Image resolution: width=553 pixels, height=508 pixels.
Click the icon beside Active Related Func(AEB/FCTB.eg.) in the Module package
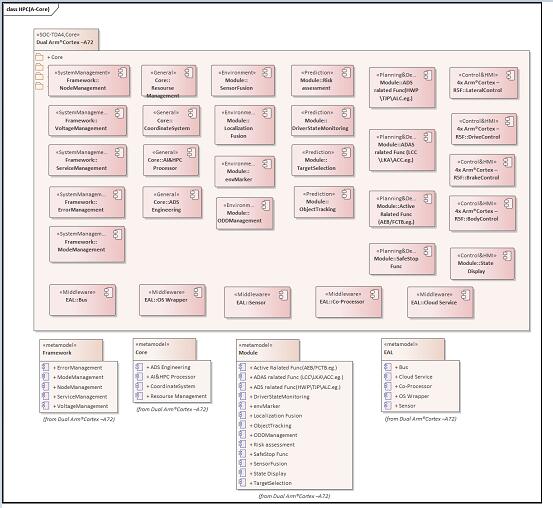pos(242,367)
